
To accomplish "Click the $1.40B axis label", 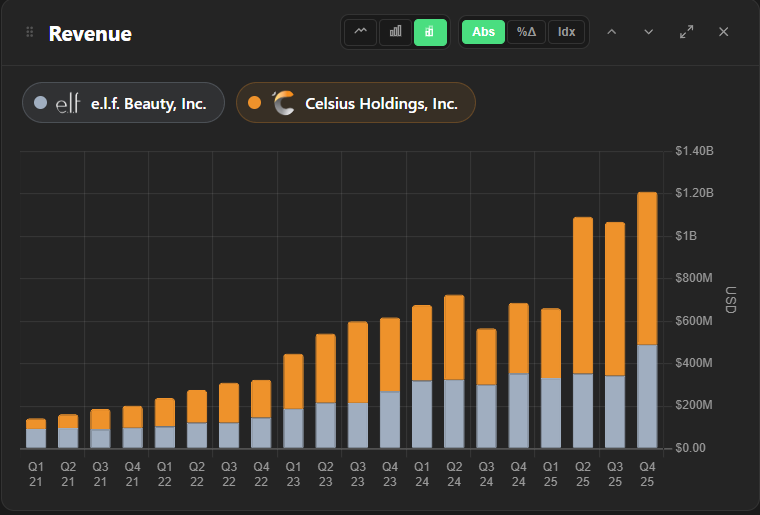I will (694, 151).
